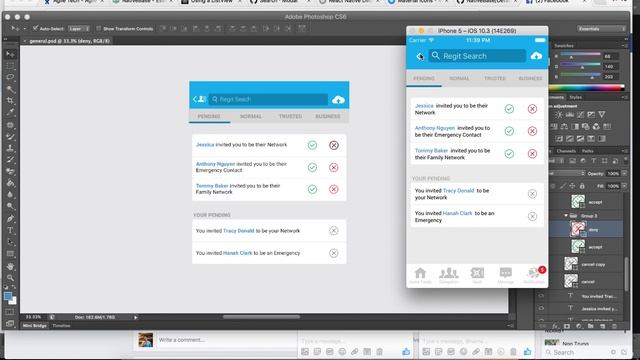
Task: Toggle the Auto-Select checkbox
Action: click(x=35, y=29)
